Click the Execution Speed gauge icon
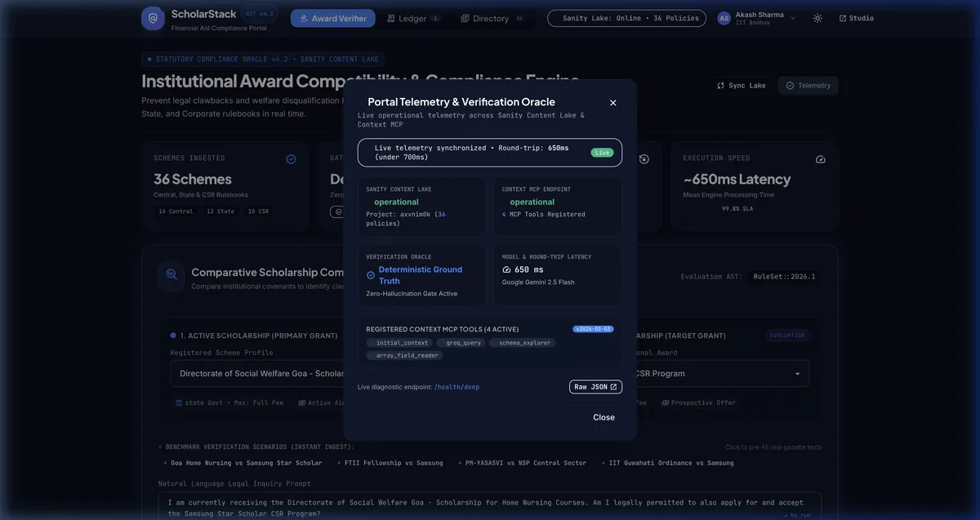Viewport: 980px width, 520px height. (x=821, y=159)
